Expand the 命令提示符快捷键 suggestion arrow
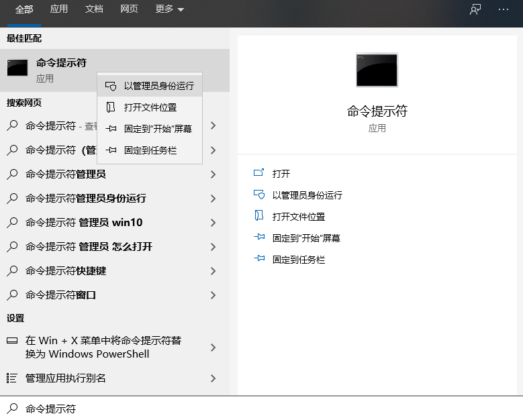 pyautogui.click(x=213, y=271)
